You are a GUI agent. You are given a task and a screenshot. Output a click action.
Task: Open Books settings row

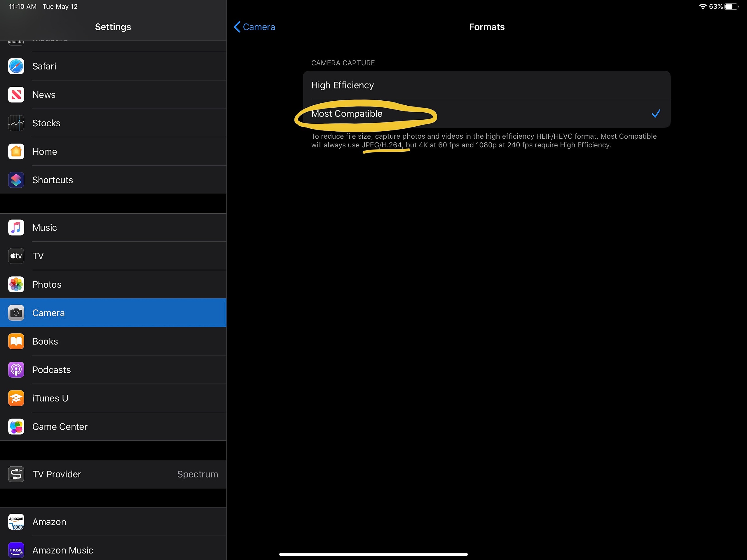click(113, 341)
